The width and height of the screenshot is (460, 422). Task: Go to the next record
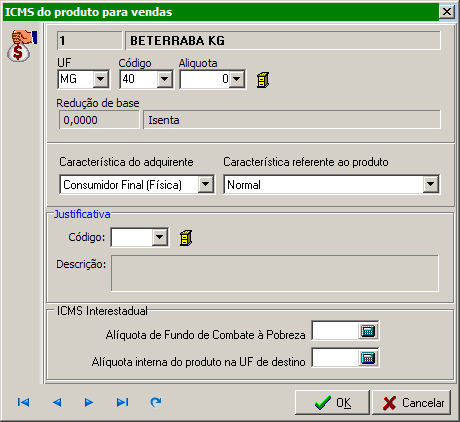tap(89, 402)
